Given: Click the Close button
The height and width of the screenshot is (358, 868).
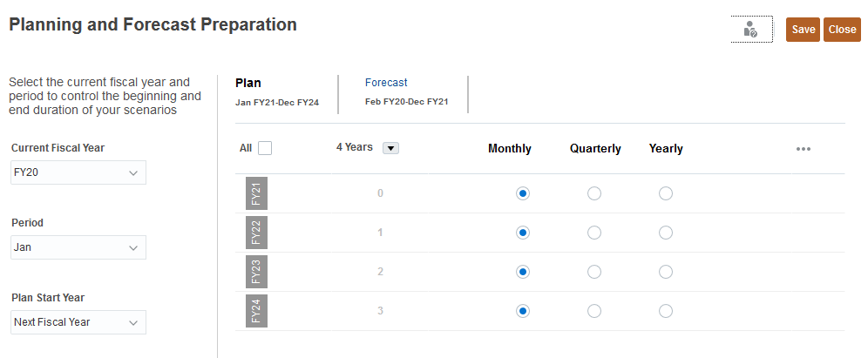Looking at the screenshot, I should (x=842, y=30).
